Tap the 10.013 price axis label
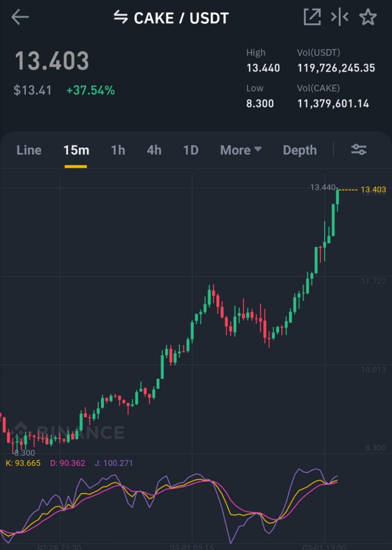Viewport: 392px width, 550px height. point(373,370)
